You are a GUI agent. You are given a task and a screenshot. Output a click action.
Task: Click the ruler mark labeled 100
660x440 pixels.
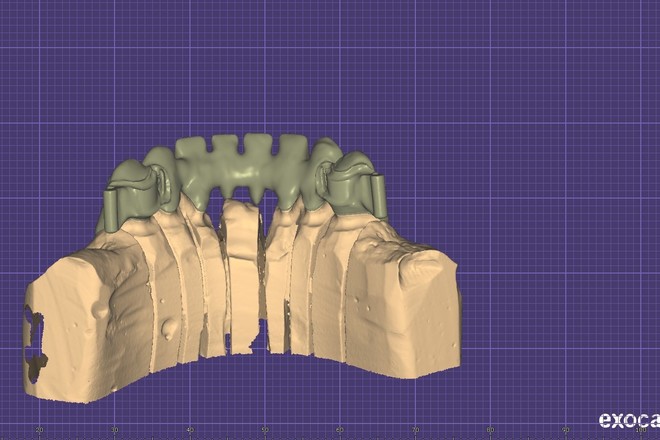640,431
